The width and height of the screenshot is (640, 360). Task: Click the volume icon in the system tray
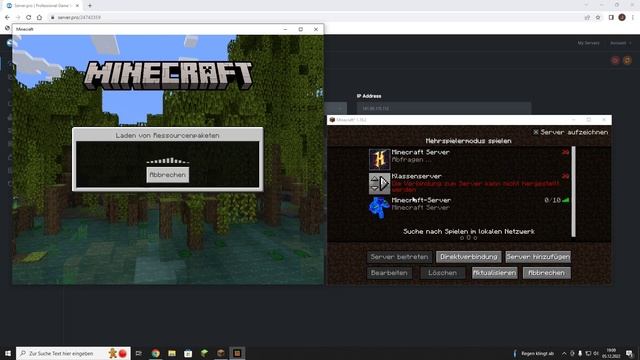596,353
